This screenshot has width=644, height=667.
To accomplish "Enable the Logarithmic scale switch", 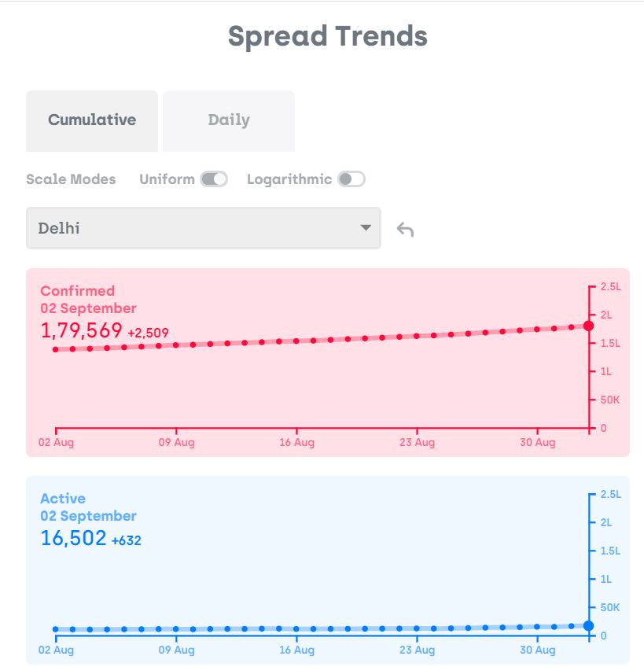I will (351, 179).
